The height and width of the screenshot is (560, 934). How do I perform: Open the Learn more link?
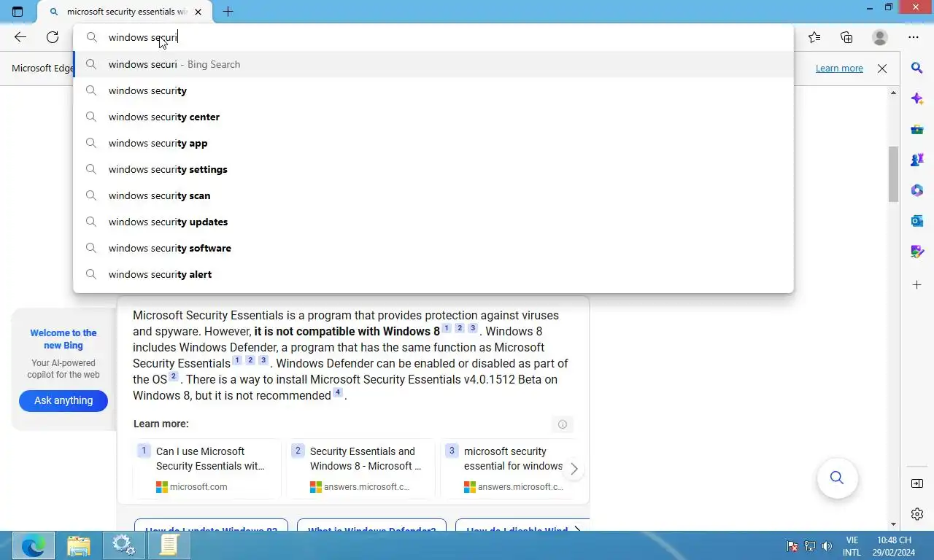(x=839, y=69)
